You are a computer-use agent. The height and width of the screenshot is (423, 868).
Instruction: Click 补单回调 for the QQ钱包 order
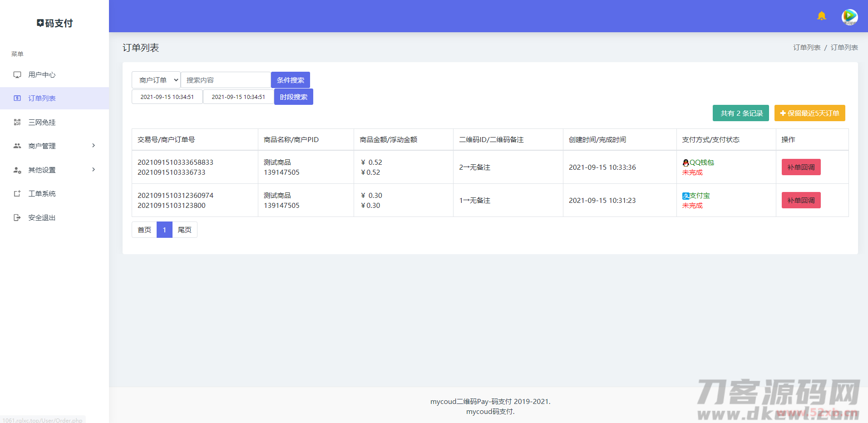801,167
